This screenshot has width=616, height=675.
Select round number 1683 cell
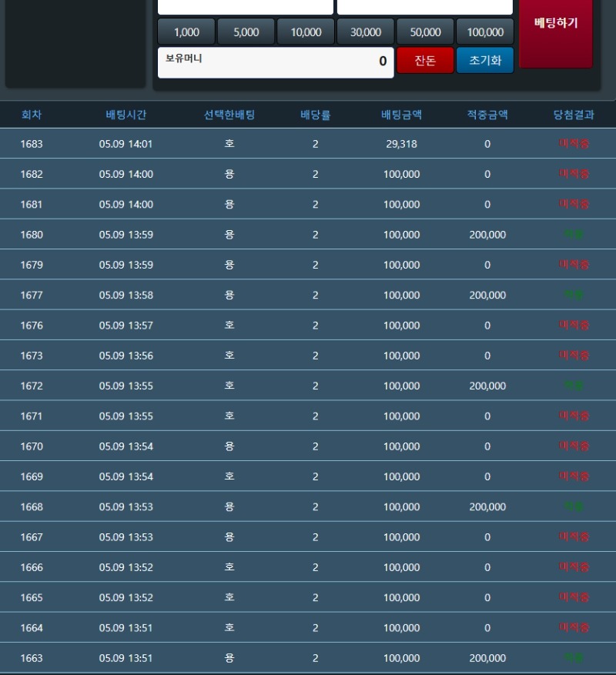pyautogui.click(x=32, y=144)
